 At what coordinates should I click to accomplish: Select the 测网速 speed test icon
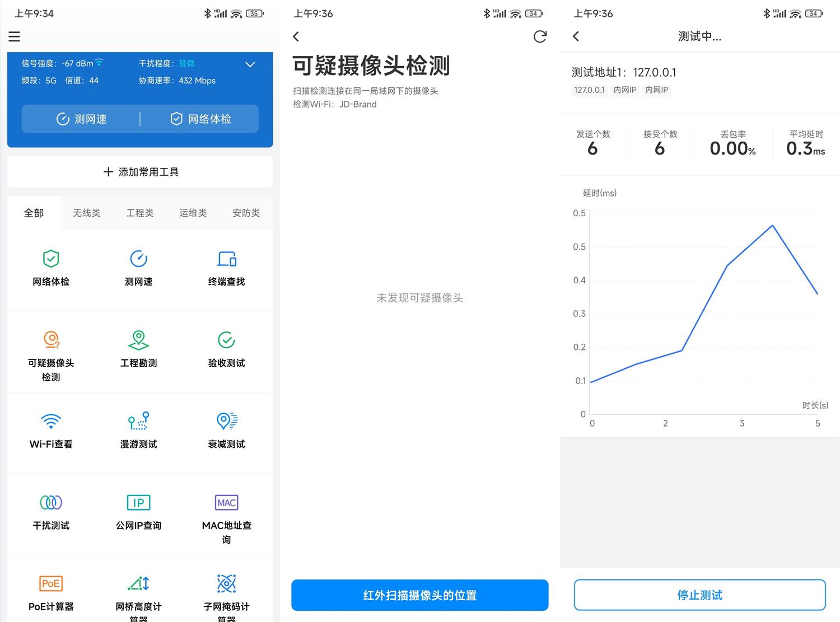[138, 268]
